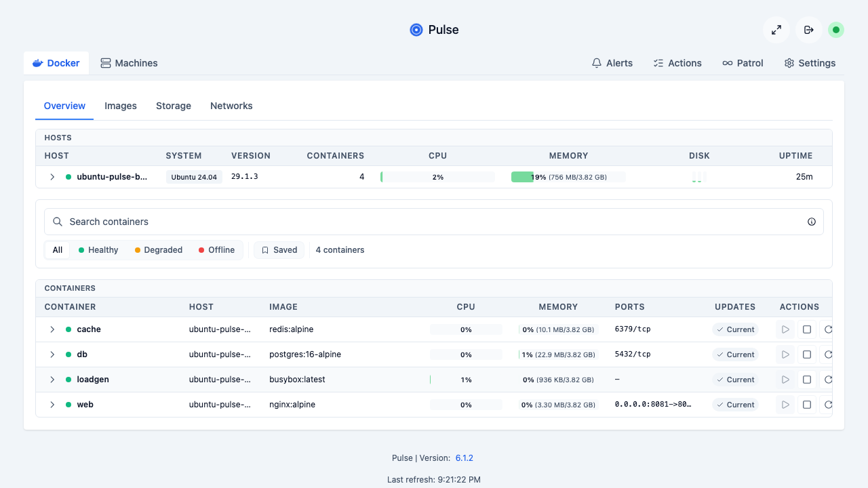868x488 pixels.
Task: Restart the loadgen container
Action: coord(827,380)
